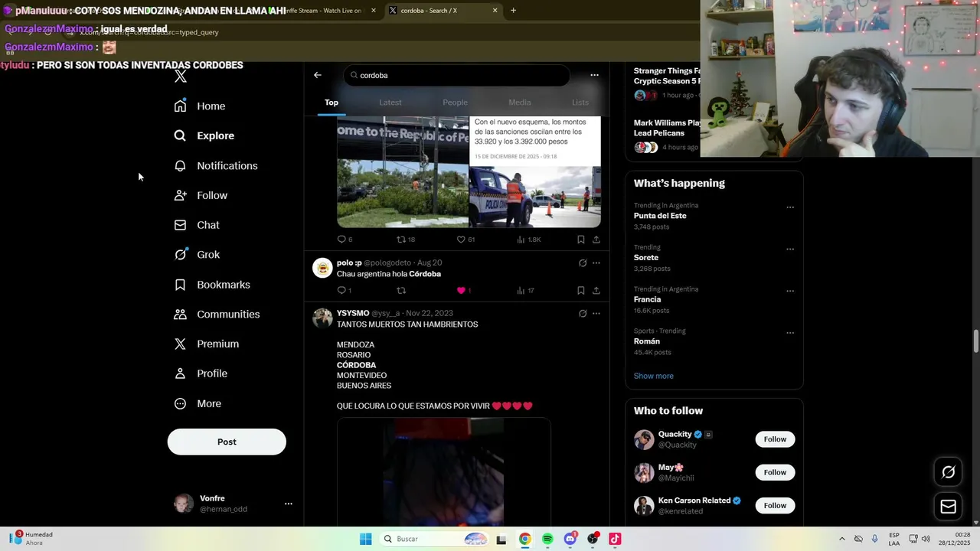Open Grok actions on YSYSMO post
The image size is (980, 551).
[583, 314]
